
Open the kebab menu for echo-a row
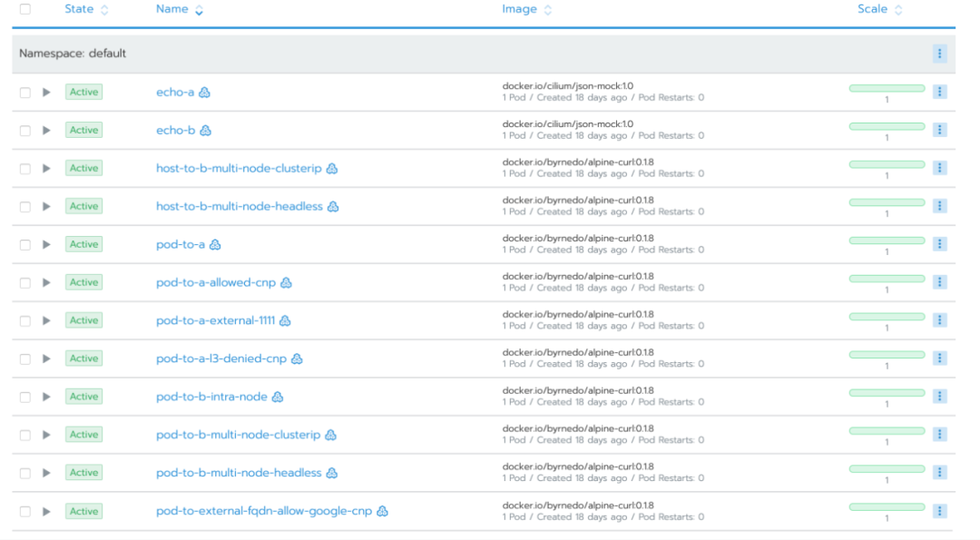pos(939,92)
